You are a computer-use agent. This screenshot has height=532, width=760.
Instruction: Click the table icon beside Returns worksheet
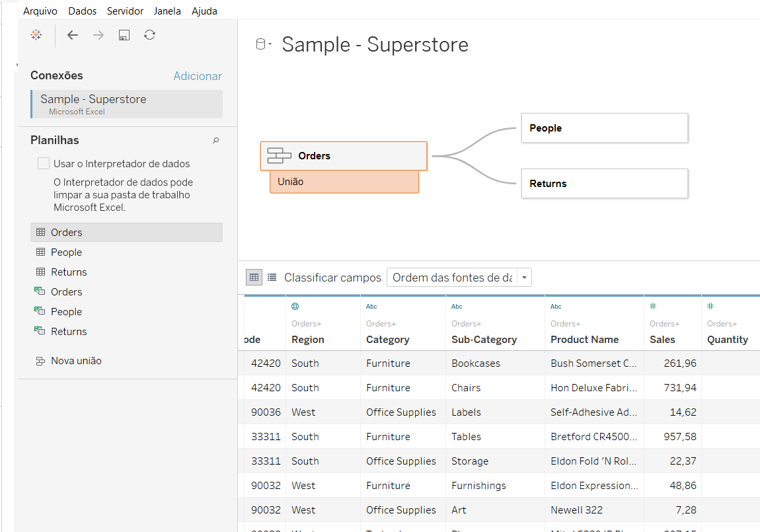point(41,272)
